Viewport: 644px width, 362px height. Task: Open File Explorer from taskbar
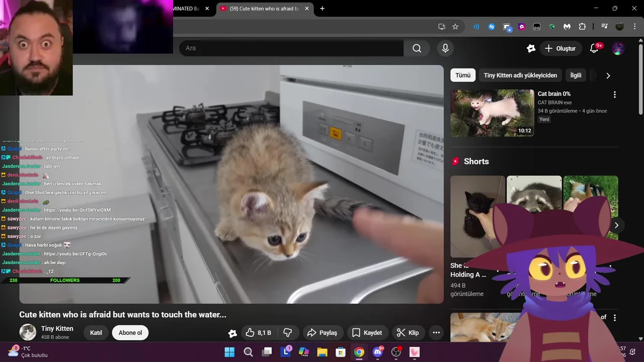(322, 352)
